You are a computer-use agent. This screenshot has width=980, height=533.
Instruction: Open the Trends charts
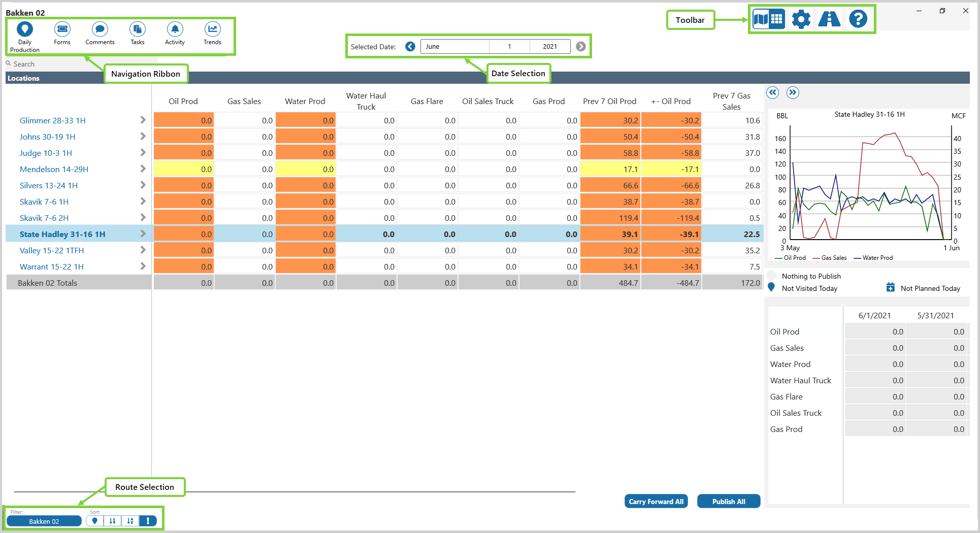(x=212, y=34)
